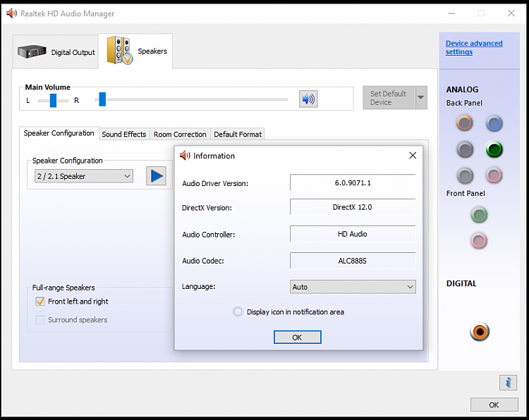Confirm the Information dialog with OK
529x420 pixels.
(x=297, y=337)
